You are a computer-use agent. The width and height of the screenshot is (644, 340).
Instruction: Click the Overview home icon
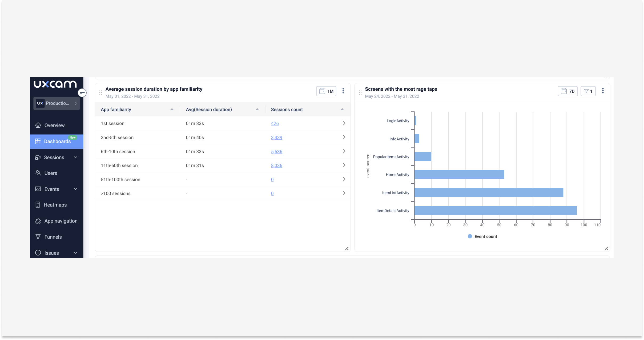(x=38, y=125)
